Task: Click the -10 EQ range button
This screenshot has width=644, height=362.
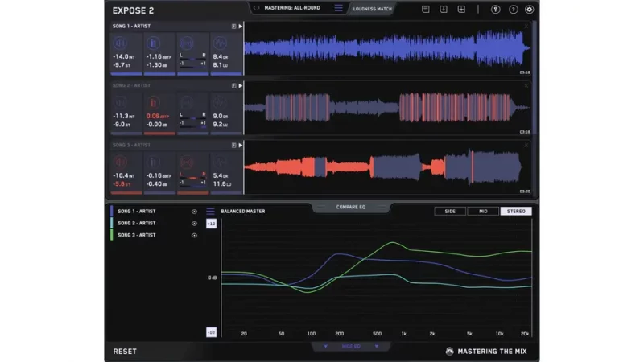Action: [x=211, y=332]
